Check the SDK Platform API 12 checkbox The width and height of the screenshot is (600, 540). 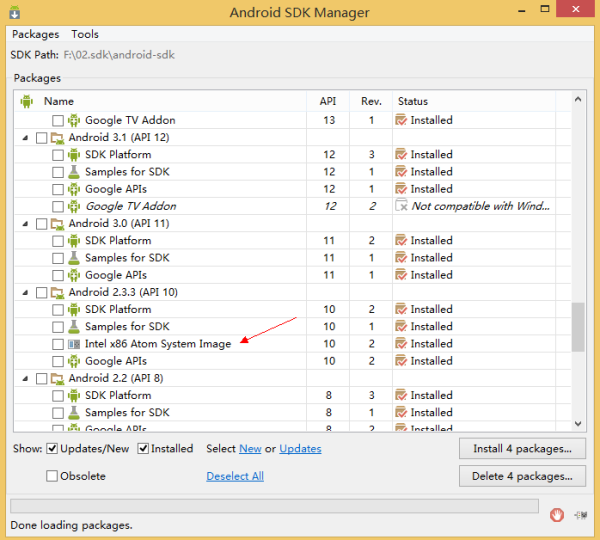[x=58, y=155]
